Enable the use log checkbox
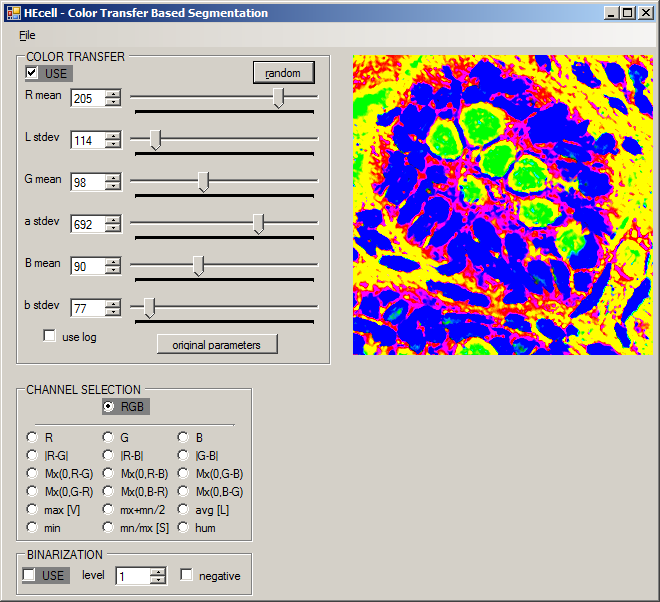Image resolution: width=660 pixels, height=602 pixels. point(49,337)
